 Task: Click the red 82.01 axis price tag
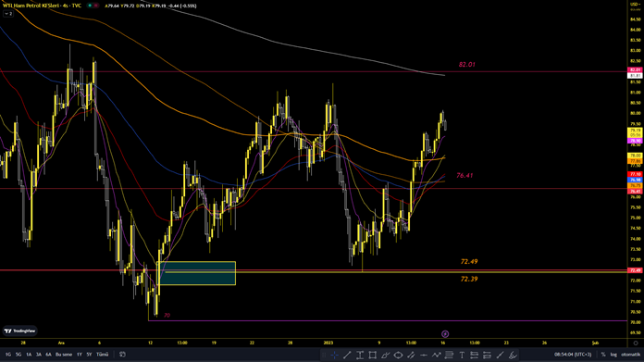635,70
